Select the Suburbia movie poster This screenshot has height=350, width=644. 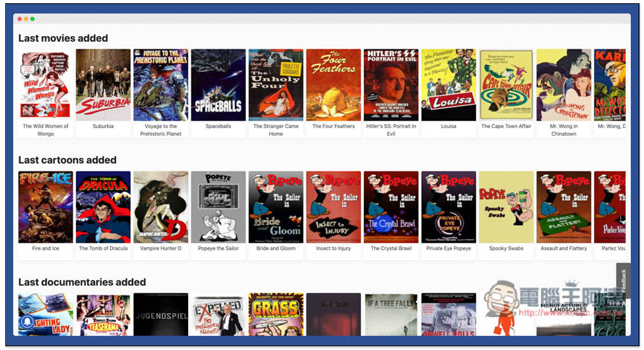(103, 85)
